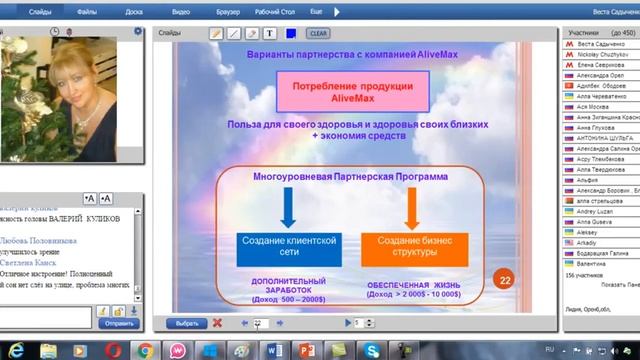
Task: Select the eraser tool in slides toolbar
Action: (252, 33)
